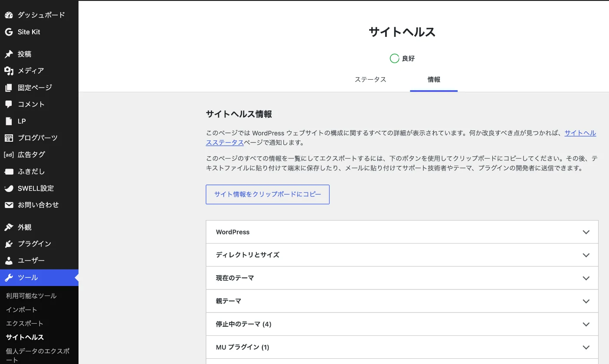Open the 利用可能なツール submenu item

pyautogui.click(x=31, y=296)
